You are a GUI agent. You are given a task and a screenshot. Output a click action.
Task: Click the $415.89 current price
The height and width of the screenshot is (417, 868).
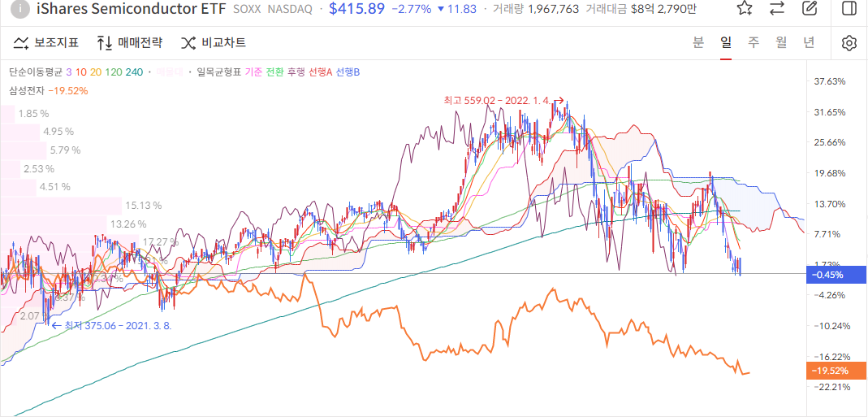[x=356, y=8]
